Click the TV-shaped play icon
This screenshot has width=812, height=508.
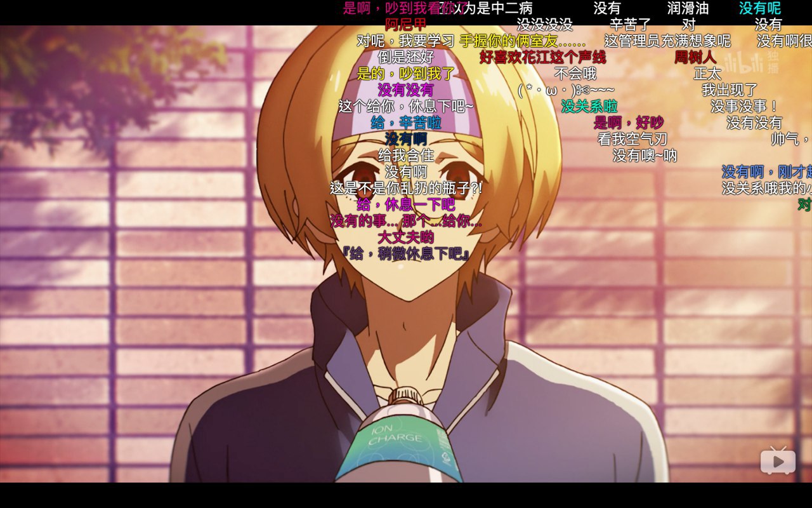point(778,460)
